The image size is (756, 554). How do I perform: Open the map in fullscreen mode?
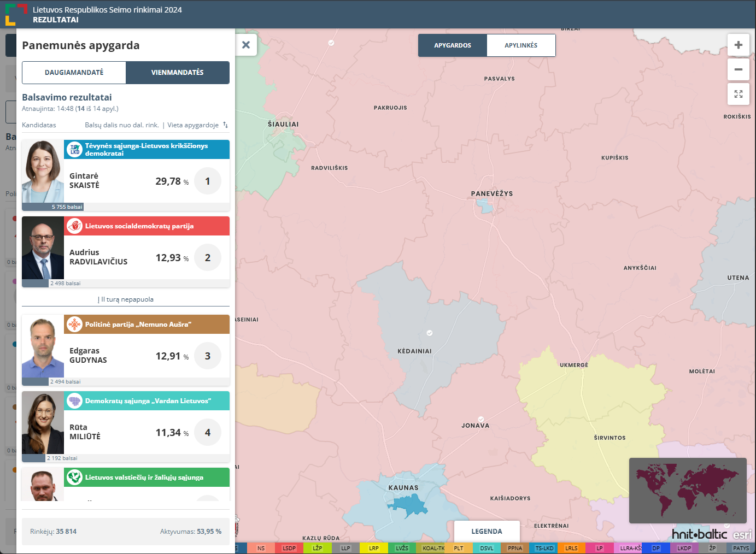[739, 94]
